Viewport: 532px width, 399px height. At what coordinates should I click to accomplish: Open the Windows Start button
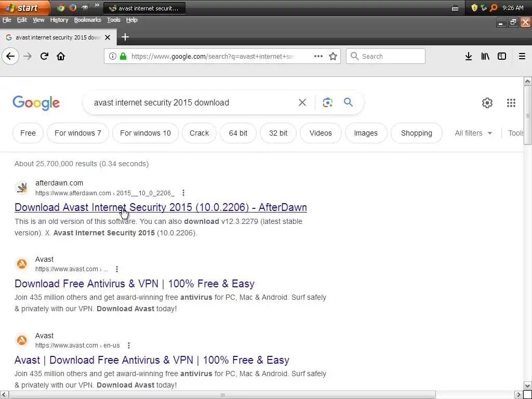[x=24, y=8]
